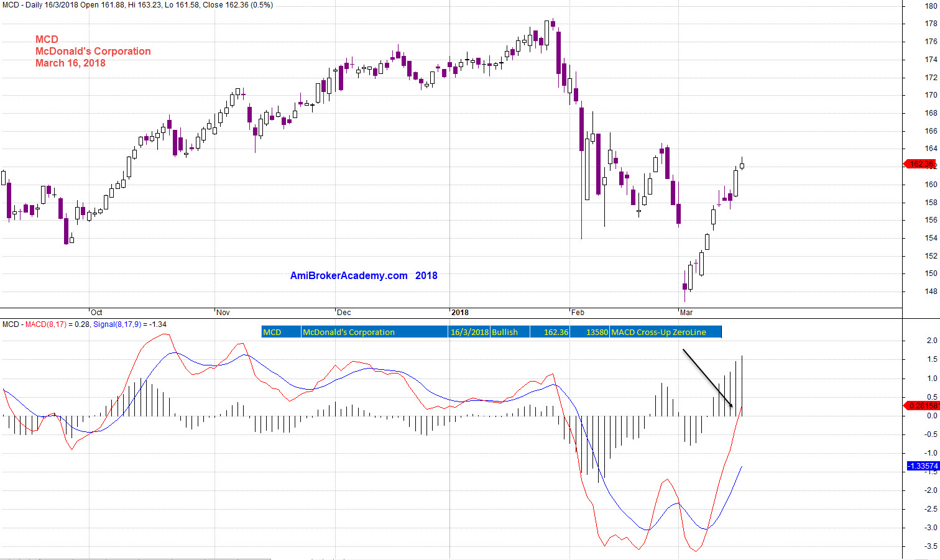940x560 pixels.
Task: Click the 156 price axis label
Action: click(931, 220)
